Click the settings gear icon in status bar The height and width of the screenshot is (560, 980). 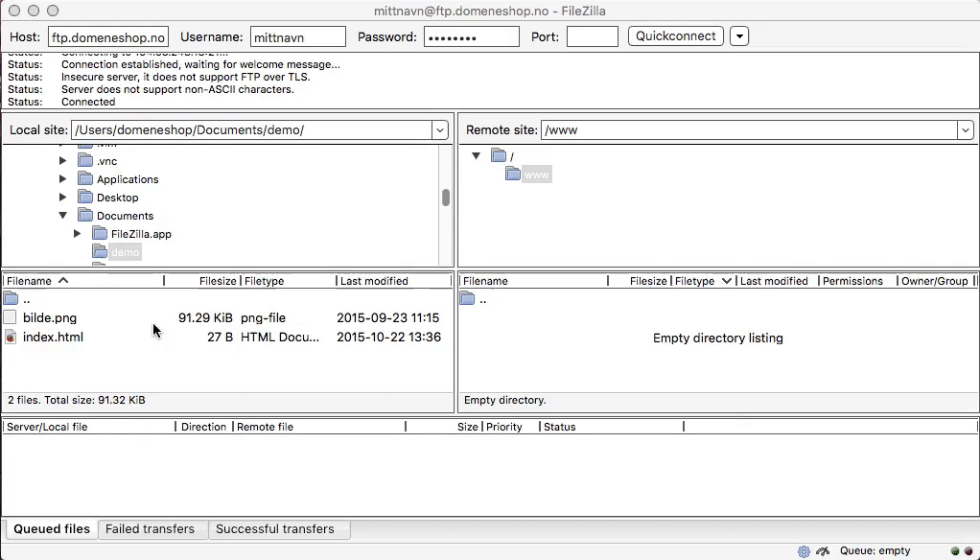[805, 551]
